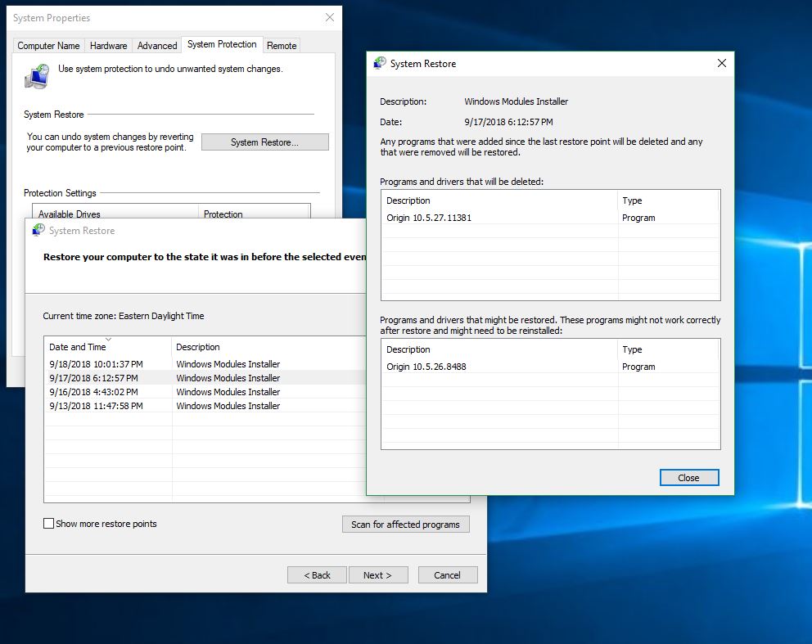Open the Hardware tab

point(108,46)
